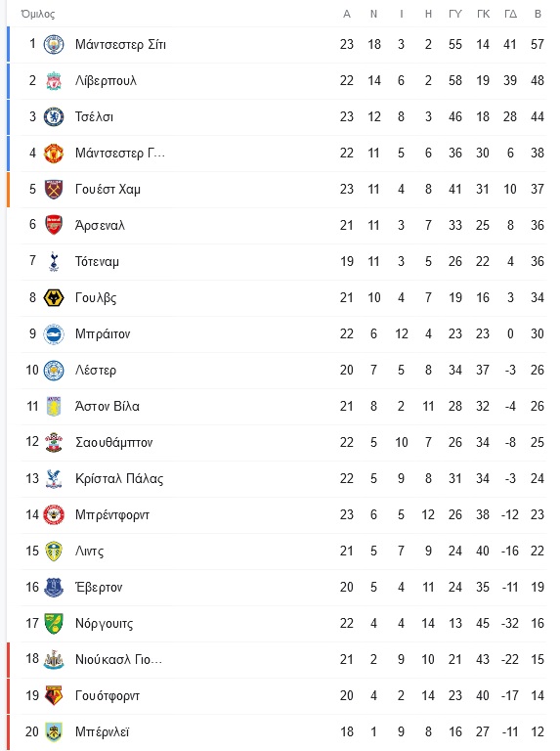Open the Μπράιτον team link

click(x=103, y=333)
